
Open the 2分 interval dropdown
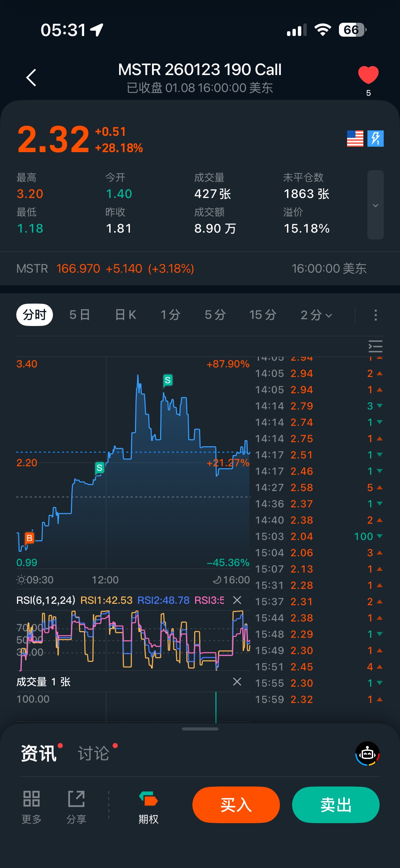point(316,315)
